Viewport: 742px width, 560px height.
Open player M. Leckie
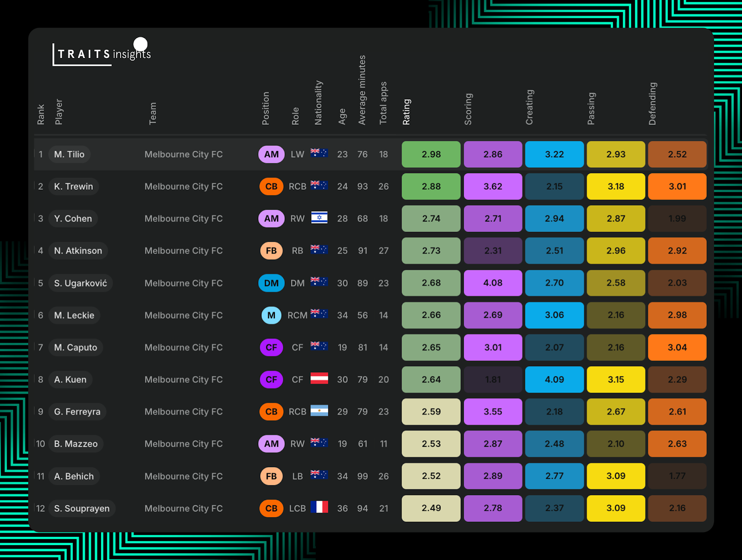[74, 315]
